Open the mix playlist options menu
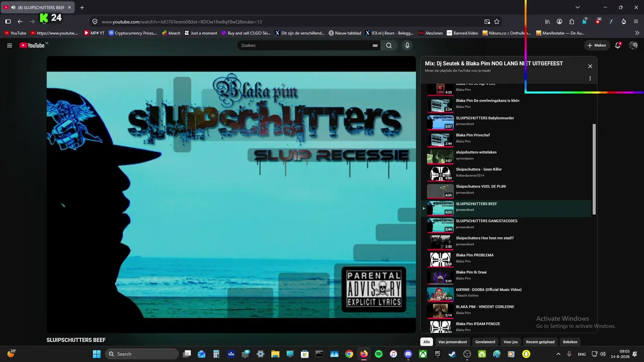644x362 pixels. [590, 78]
